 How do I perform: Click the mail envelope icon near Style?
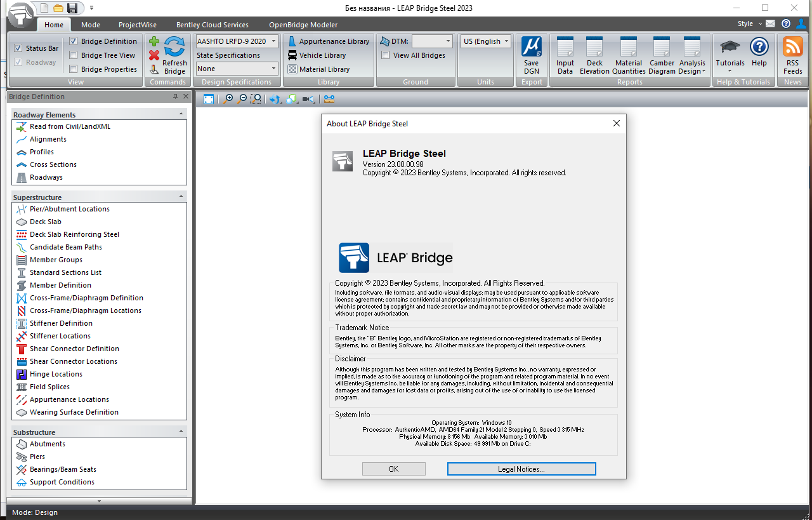(x=770, y=24)
